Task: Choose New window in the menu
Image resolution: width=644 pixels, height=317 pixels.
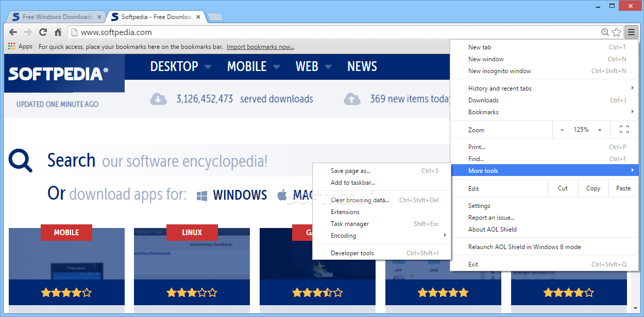Action: pyautogui.click(x=545, y=59)
